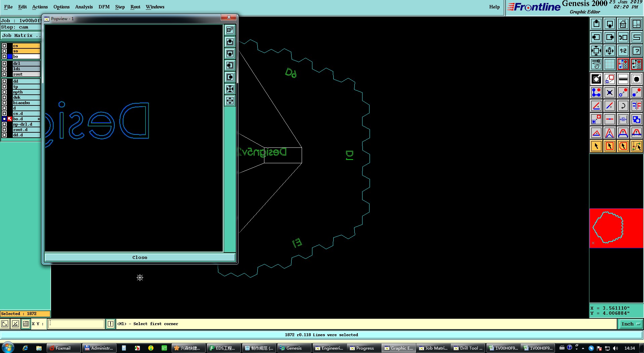Toggle the rout layer checkbox
This screenshot has height=353, width=644.
click(4, 74)
